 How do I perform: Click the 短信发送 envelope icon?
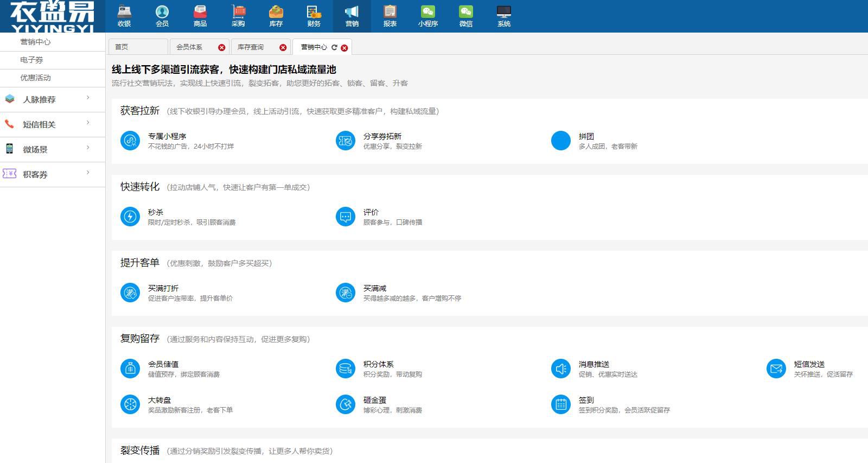coord(776,369)
